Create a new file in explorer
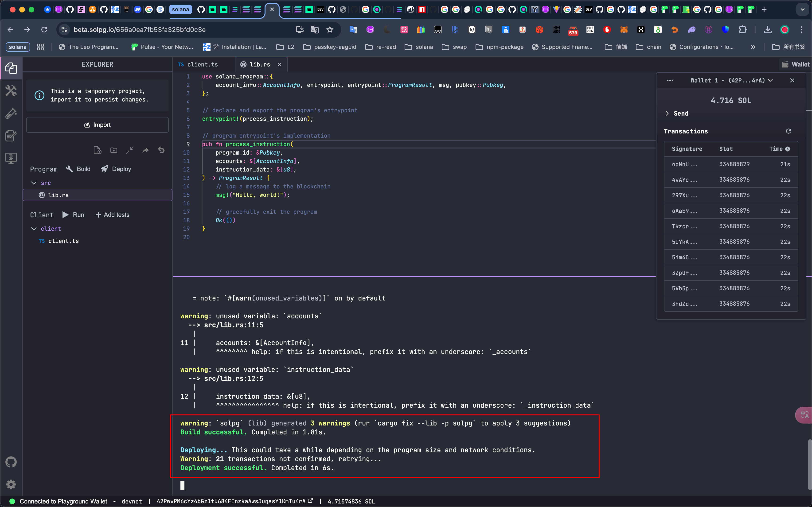Image resolution: width=812 pixels, height=507 pixels. pyautogui.click(x=97, y=150)
